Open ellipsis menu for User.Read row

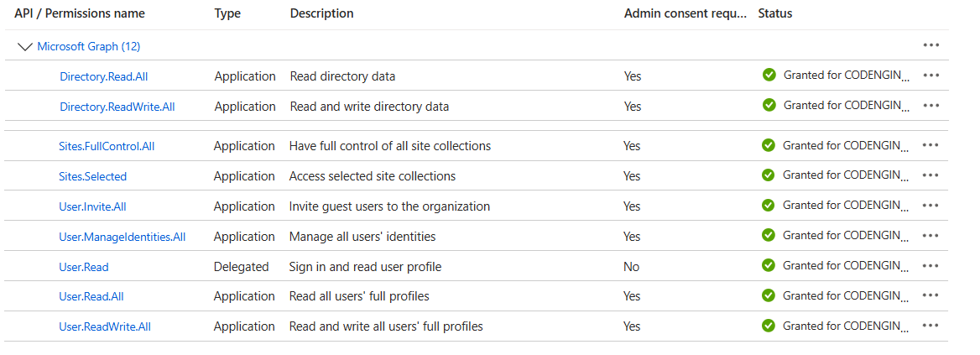coord(930,266)
